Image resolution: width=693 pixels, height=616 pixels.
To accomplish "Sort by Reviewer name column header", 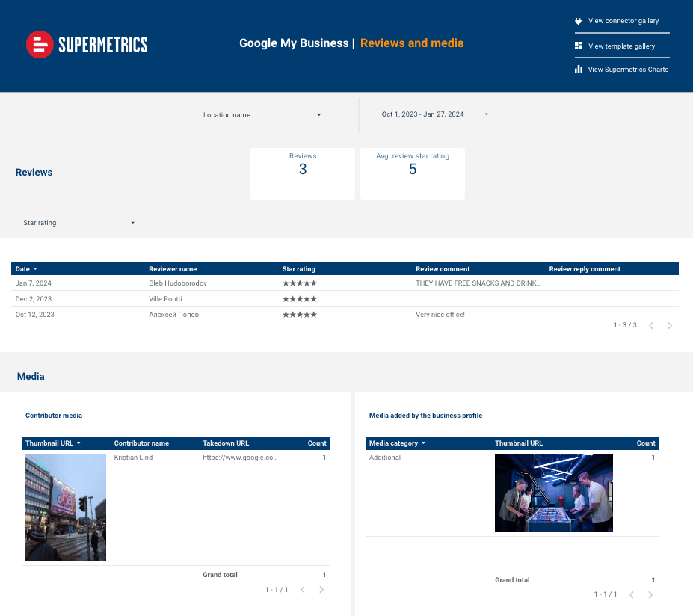I will coord(173,269).
